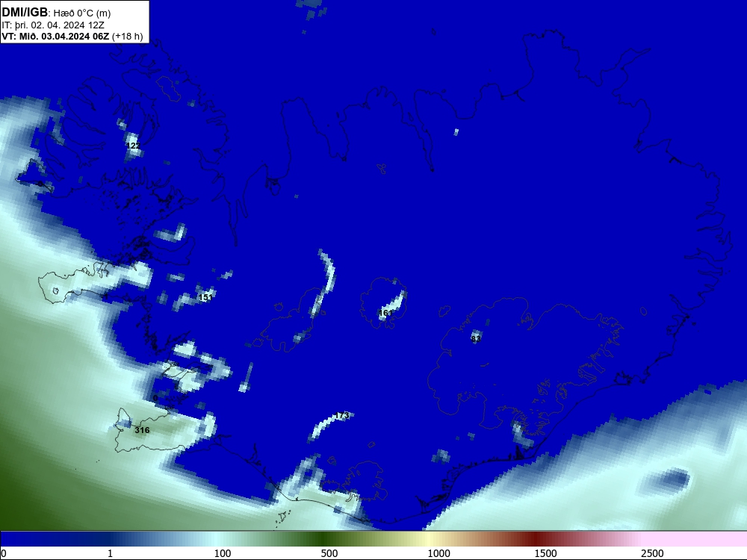Click the map value label 316

tap(142, 430)
